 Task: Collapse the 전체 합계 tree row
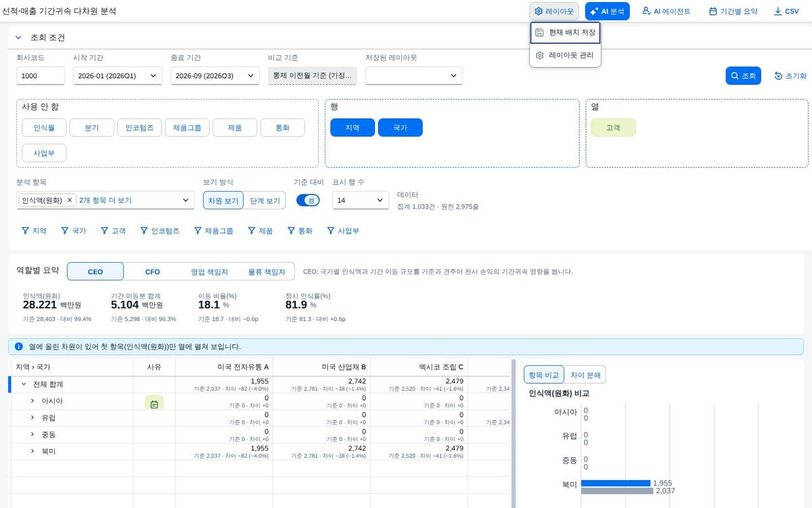pyautogui.click(x=24, y=384)
